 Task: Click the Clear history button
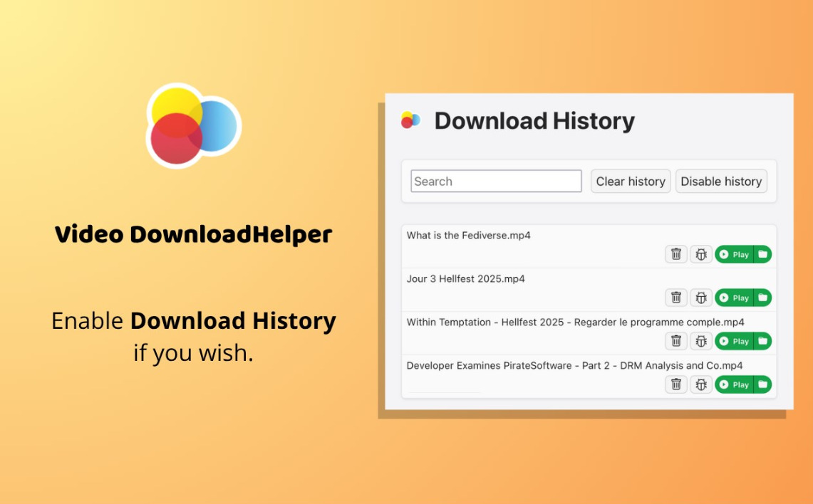[631, 182]
